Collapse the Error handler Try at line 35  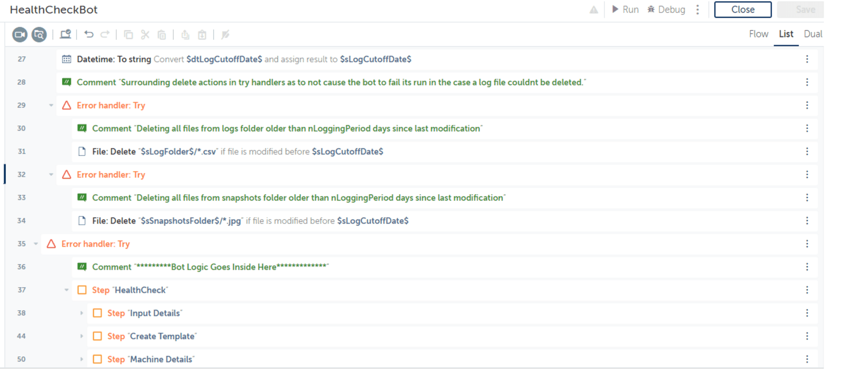point(35,244)
